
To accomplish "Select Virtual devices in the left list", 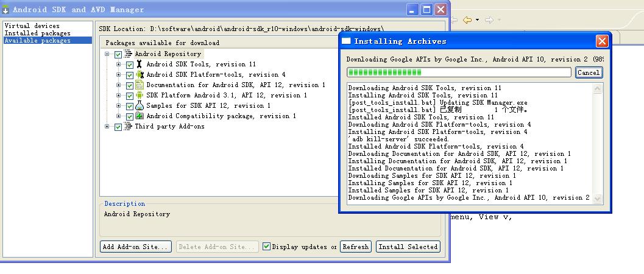I will [32, 26].
